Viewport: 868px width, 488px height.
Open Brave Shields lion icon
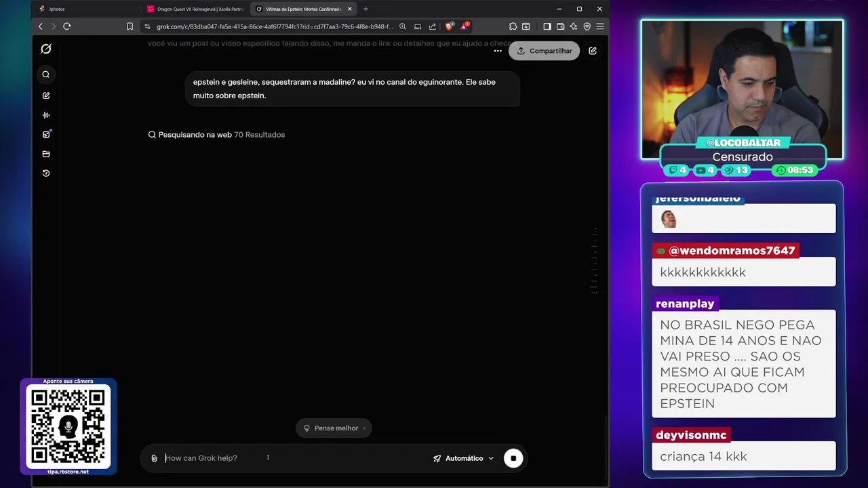point(450,26)
